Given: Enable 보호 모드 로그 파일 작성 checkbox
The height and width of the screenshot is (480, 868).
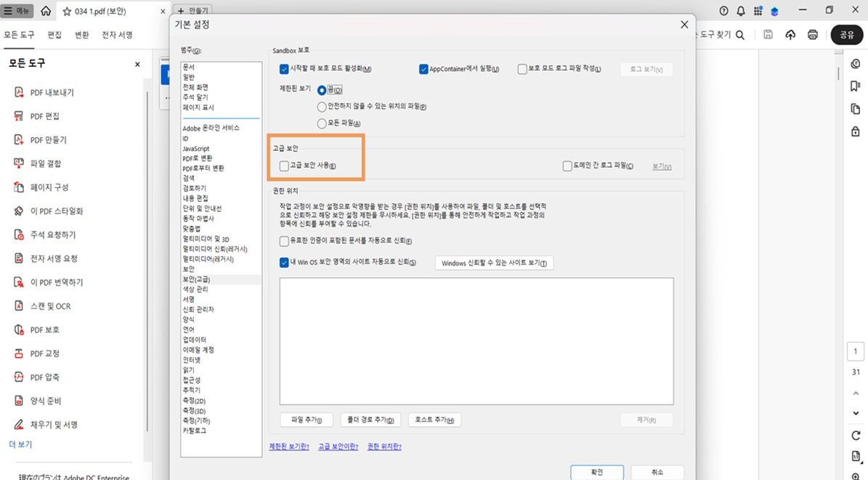Looking at the screenshot, I should click(x=522, y=69).
